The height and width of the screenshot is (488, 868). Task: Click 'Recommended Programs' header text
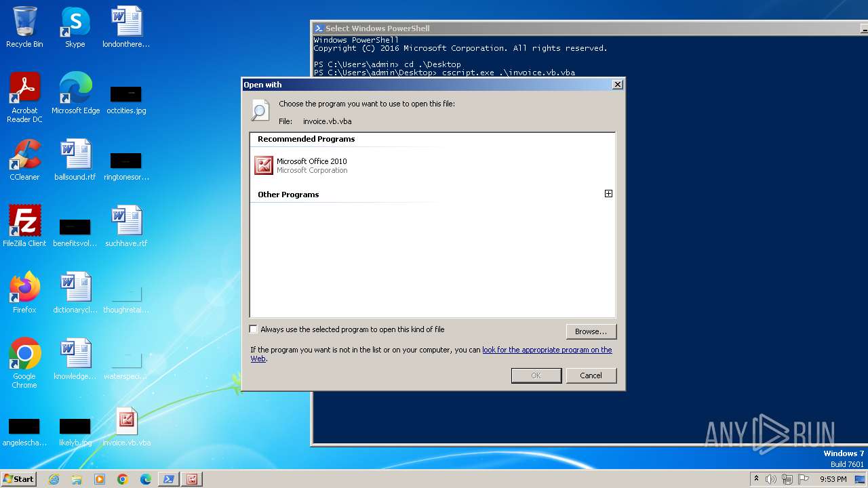pyautogui.click(x=306, y=139)
